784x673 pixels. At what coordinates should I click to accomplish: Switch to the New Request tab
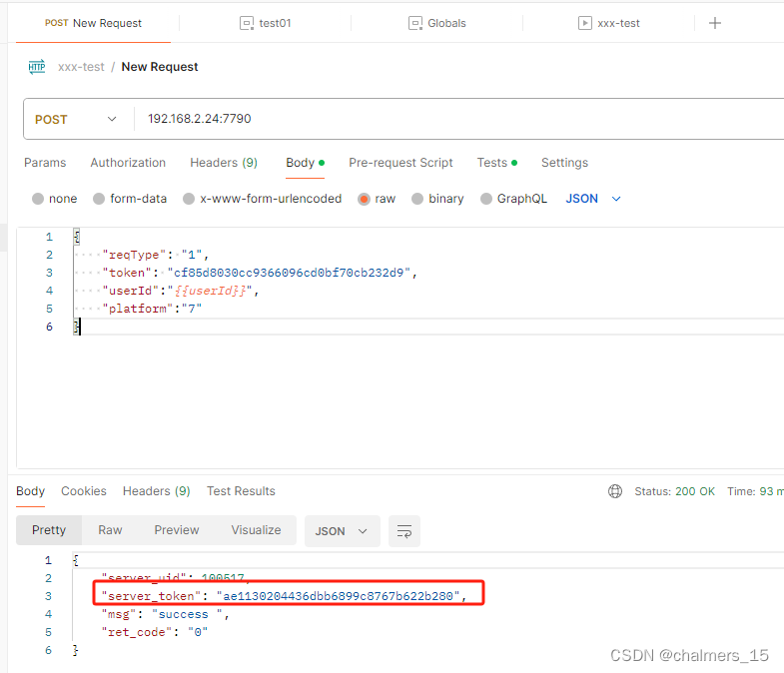click(x=94, y=23)
